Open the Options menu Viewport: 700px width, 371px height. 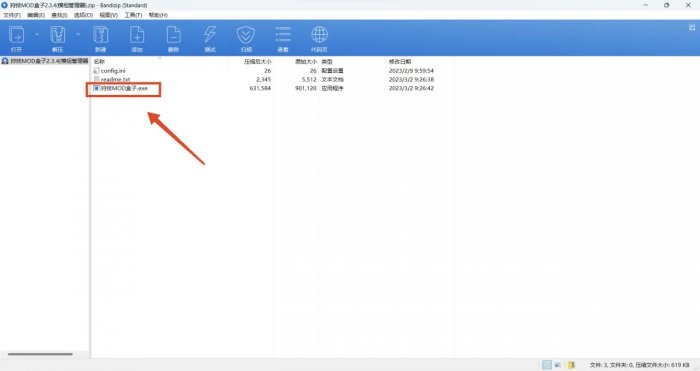click(x=83, y=15)
